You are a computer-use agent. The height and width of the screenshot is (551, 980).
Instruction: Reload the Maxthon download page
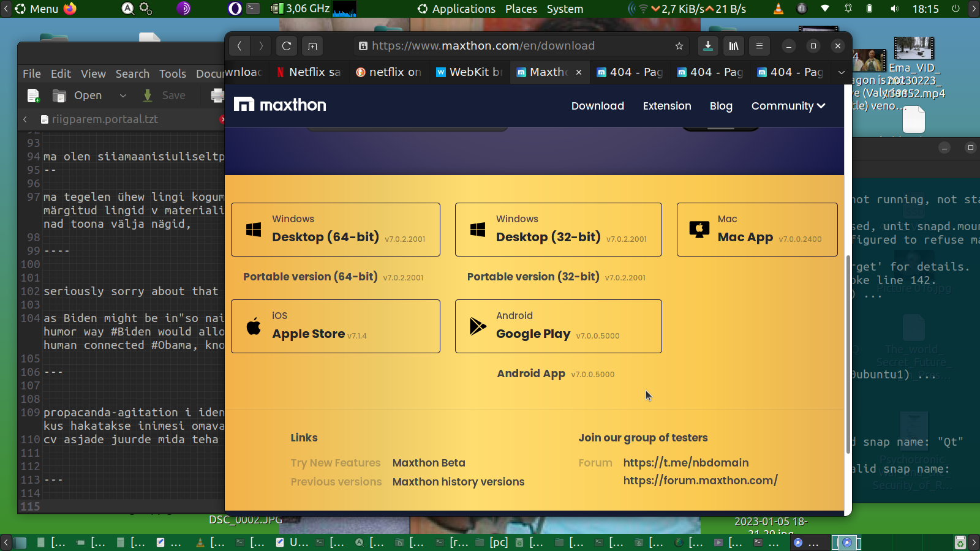click(287, 46)
